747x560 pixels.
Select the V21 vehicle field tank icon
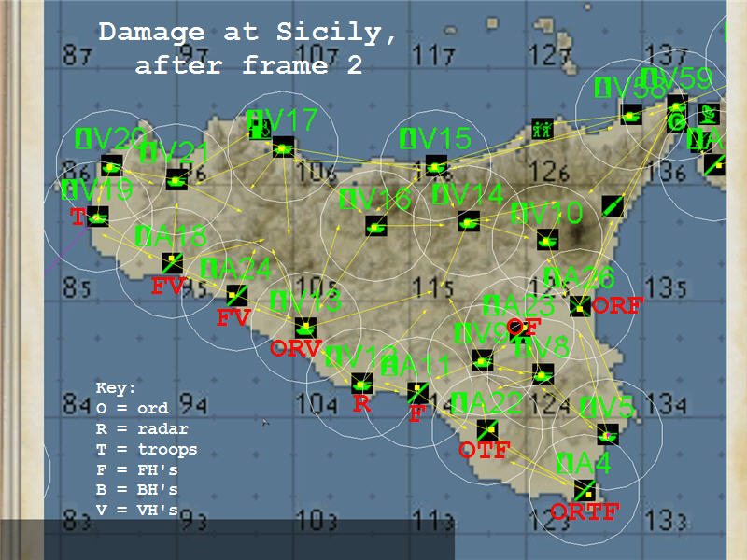coord(176,180)
